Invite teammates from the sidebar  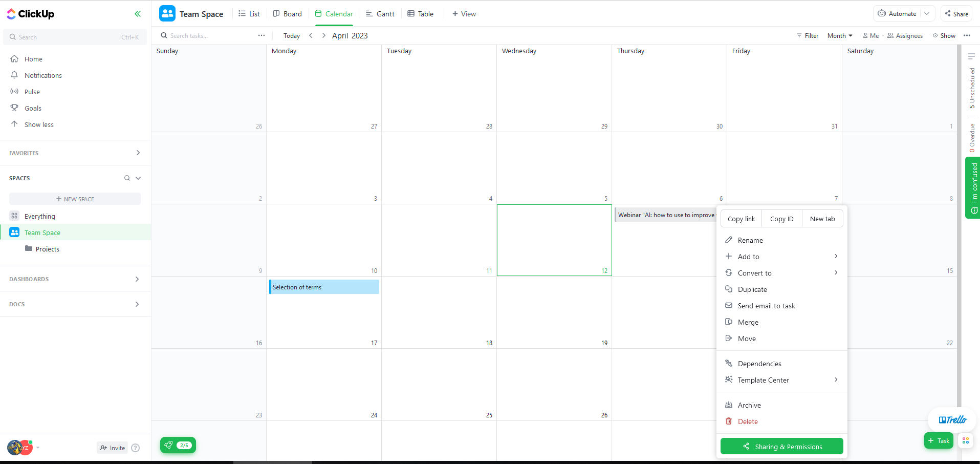click(112, 447)
